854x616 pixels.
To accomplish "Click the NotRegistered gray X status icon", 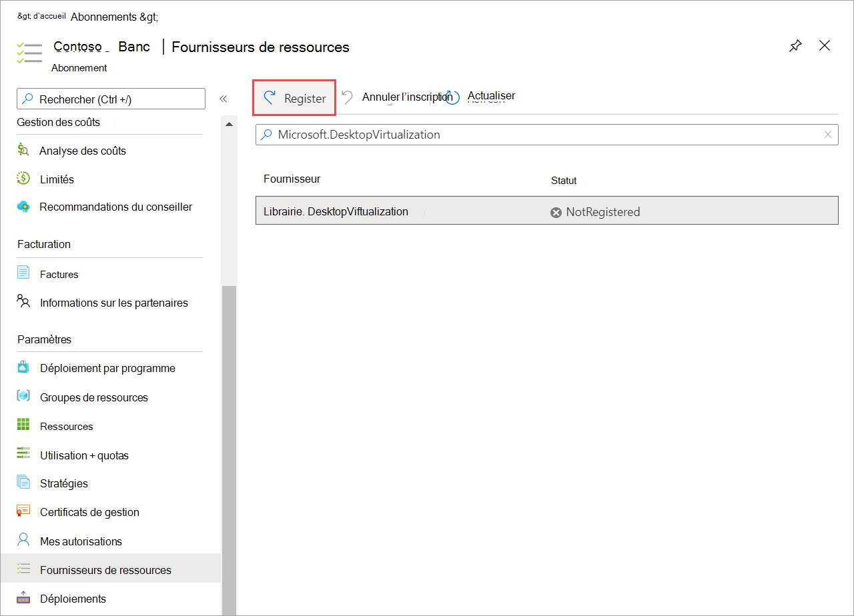I will (556, 212).
